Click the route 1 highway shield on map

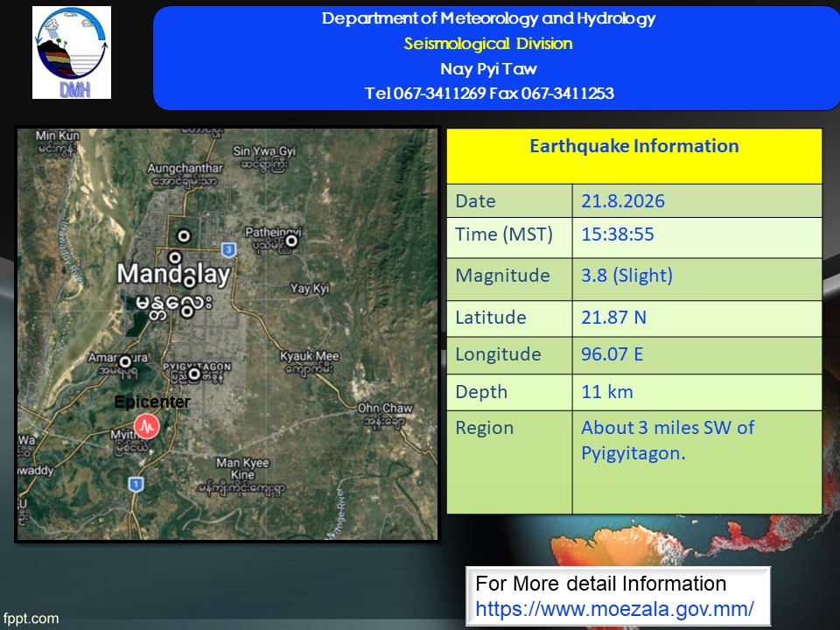click(x=136, y=484)
